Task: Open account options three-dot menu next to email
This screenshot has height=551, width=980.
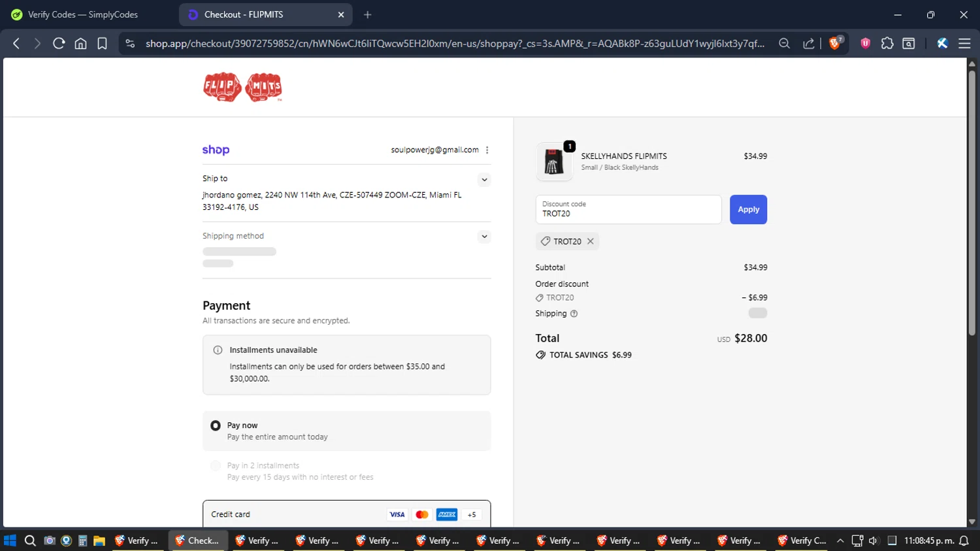Action: tap(487, 150)
